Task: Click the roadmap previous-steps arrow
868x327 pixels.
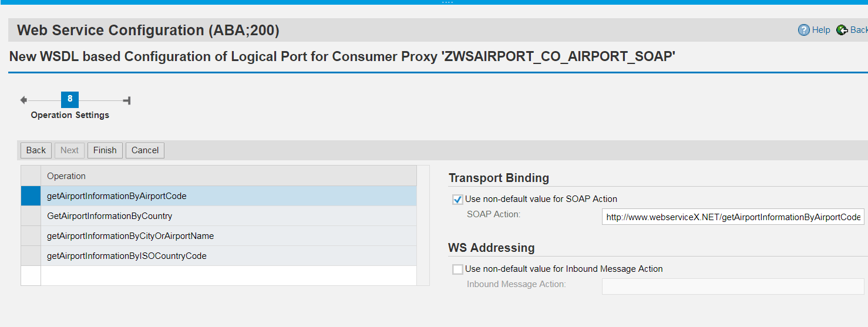Action: coord(23,100)
